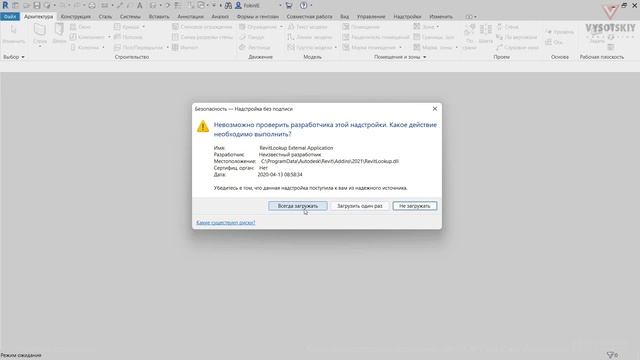
Task: Select the Стеновое ограждение curtain system tool
Action: (202, 27)
